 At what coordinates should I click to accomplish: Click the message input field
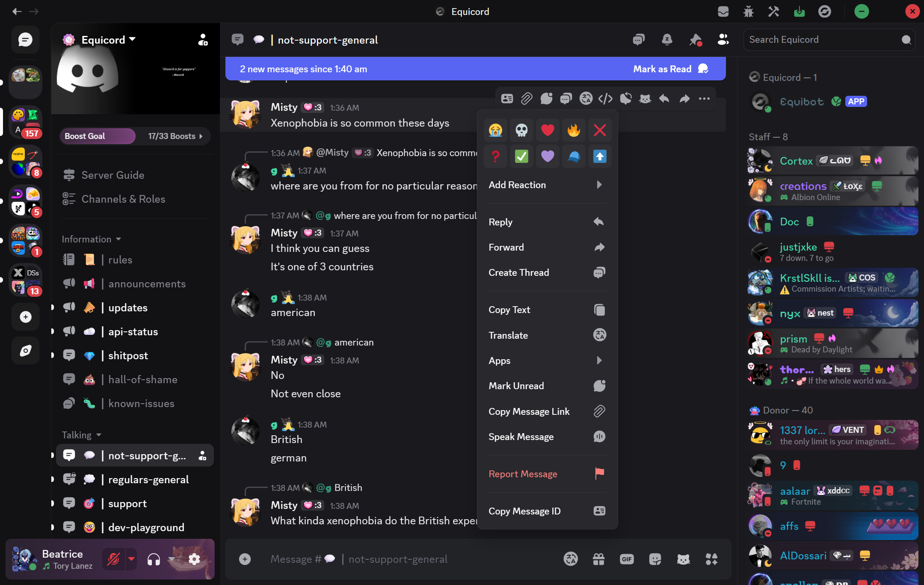click(411, 559)
